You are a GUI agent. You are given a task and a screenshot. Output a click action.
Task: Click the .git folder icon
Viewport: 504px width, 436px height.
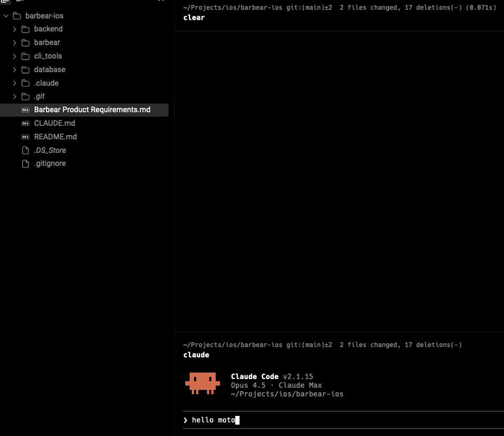[x=25, y=97]
